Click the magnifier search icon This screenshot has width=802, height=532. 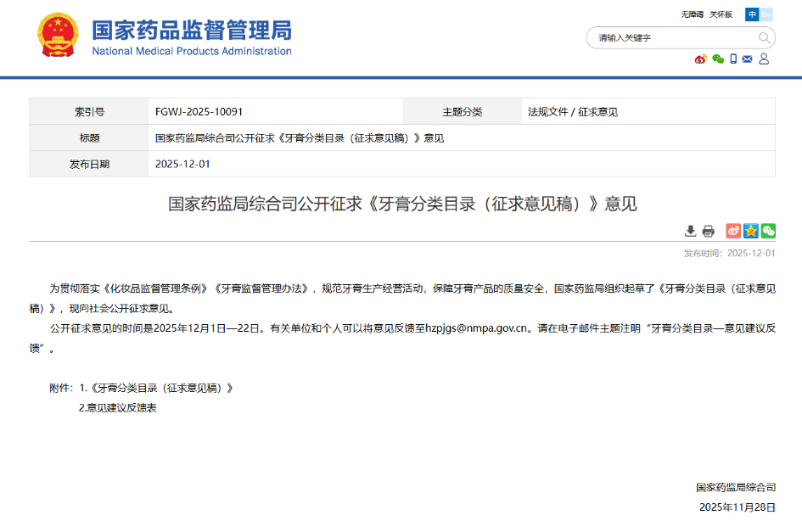pyautogui.click(x=764, y=37)
